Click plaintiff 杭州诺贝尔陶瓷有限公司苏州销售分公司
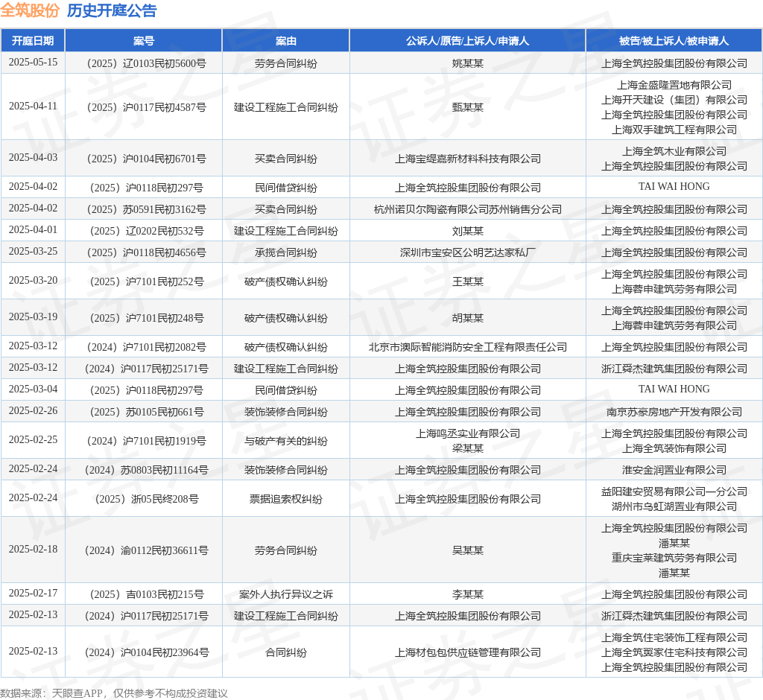Image resolution: width=763 pixels, height=700 pixels. (x=468, y=209)
